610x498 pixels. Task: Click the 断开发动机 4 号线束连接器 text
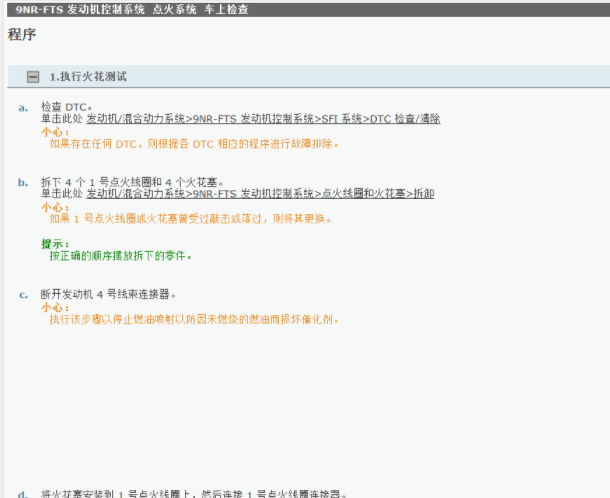pos(108,295)
